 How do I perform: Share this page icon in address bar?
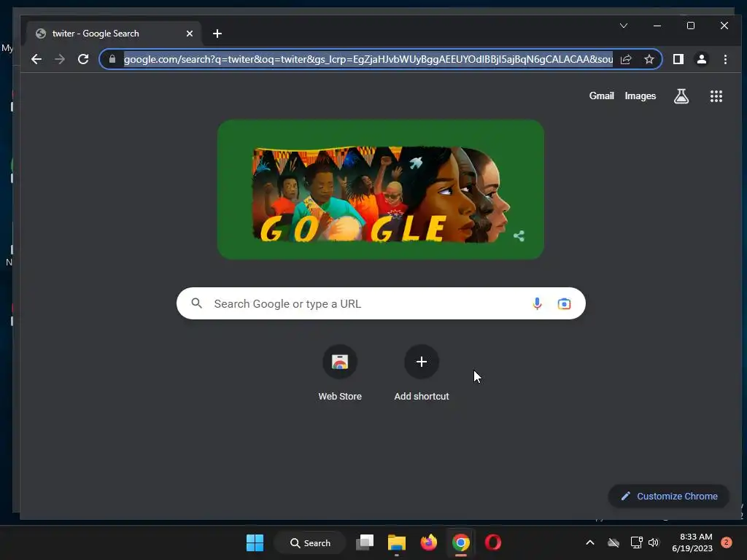(626, 59)
